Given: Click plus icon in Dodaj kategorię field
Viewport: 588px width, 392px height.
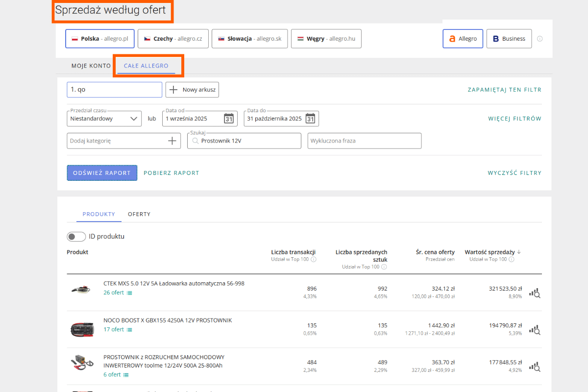Looking at the screenshot, I should click(x=172, y=141).
